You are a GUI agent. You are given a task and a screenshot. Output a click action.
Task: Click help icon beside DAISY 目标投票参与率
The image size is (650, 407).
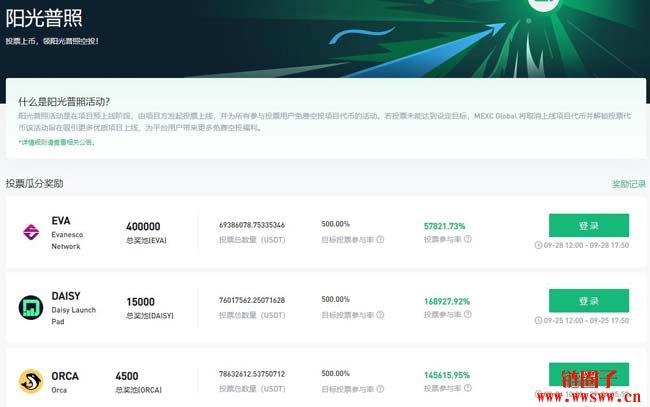(x=378, y=316)
